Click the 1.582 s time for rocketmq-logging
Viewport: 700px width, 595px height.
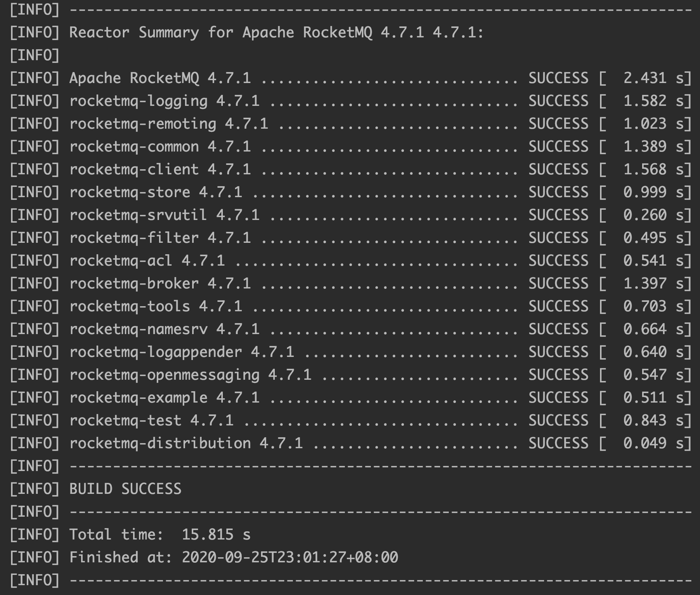coord(654,101)
